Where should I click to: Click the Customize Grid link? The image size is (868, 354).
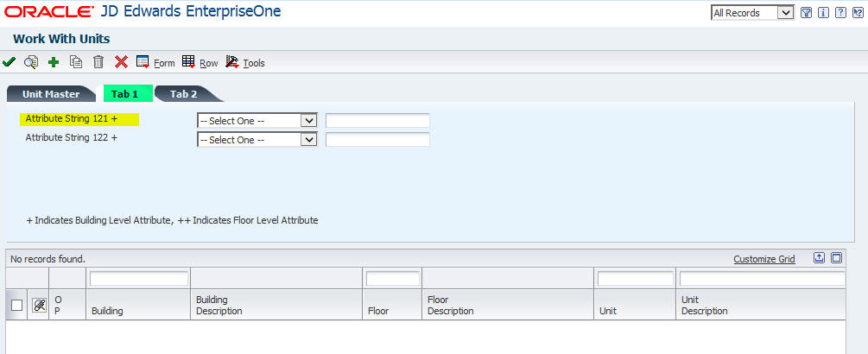click(x=764, y=259)
